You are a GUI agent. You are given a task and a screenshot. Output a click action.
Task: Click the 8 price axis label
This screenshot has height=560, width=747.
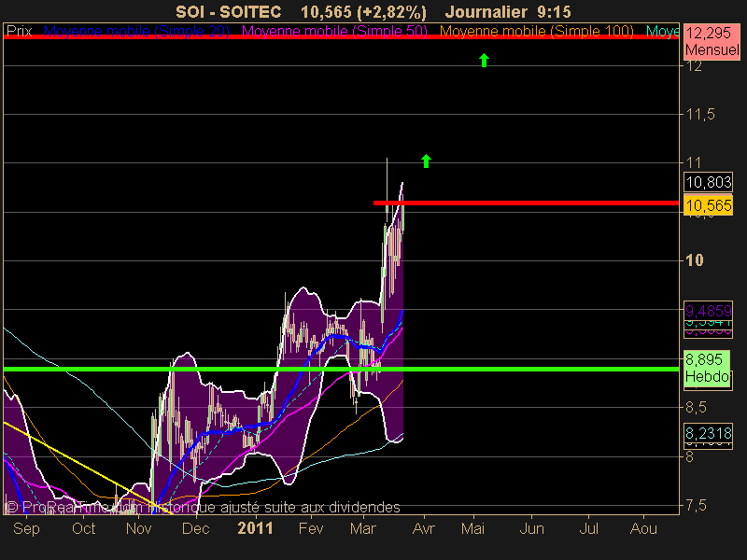tap(690, 456)
